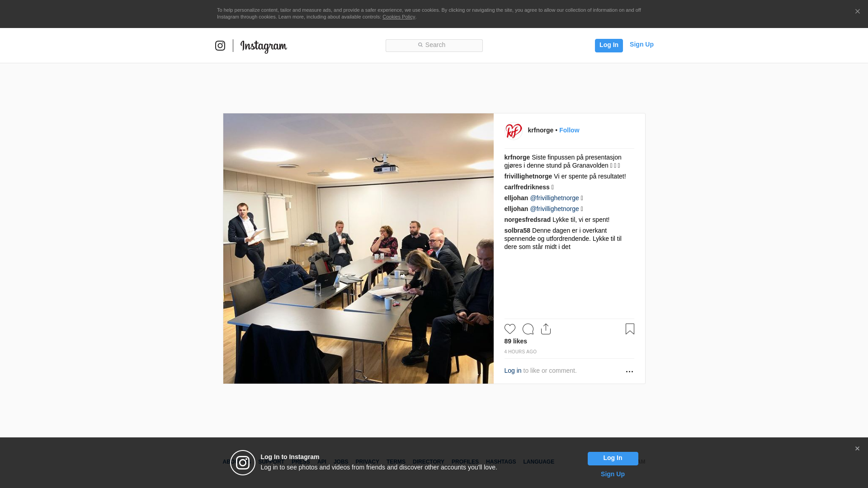Dismiss the cookie notice banner
The height and width of the screenshot is (488, 868).
click(857, 11)
